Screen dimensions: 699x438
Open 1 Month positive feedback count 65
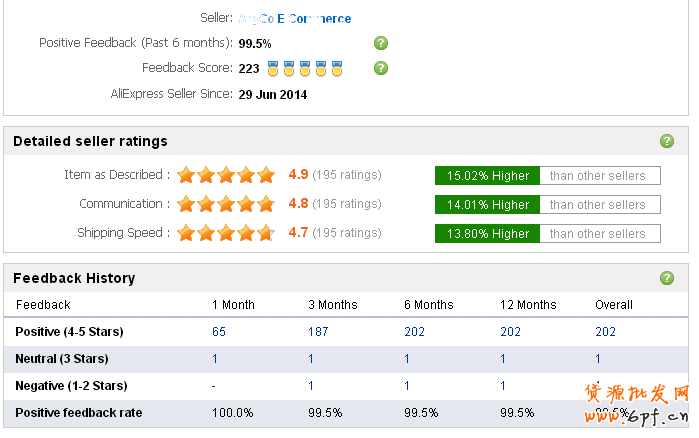pos(219,332)
